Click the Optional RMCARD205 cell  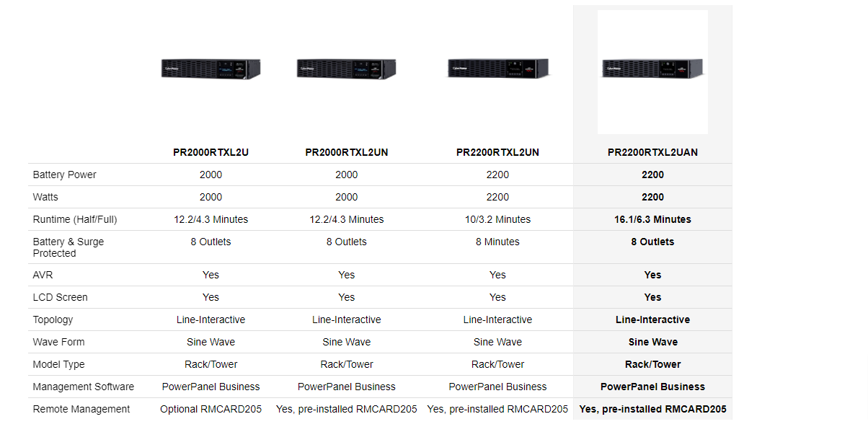click(x=211, y=409)
